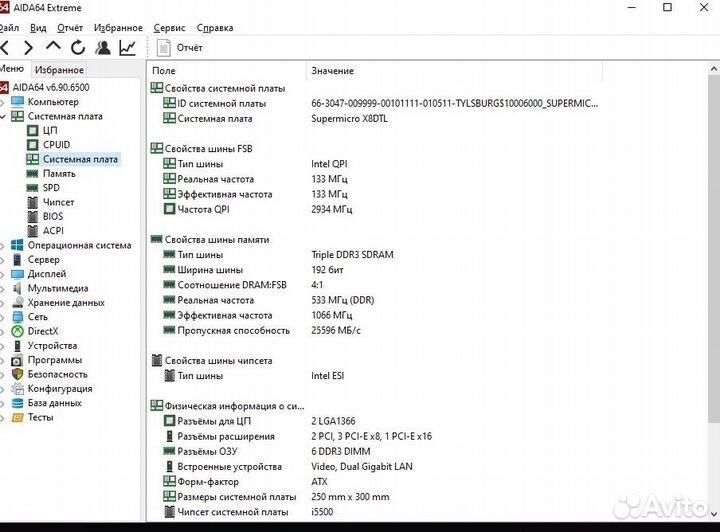The image size is (720, 532).
Task: Go back with the left arrow toolbar icon
Action: tap(5, 47)
